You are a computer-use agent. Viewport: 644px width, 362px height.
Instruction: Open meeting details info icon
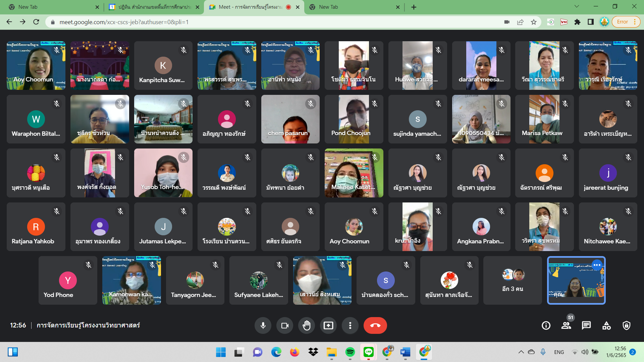546,325
